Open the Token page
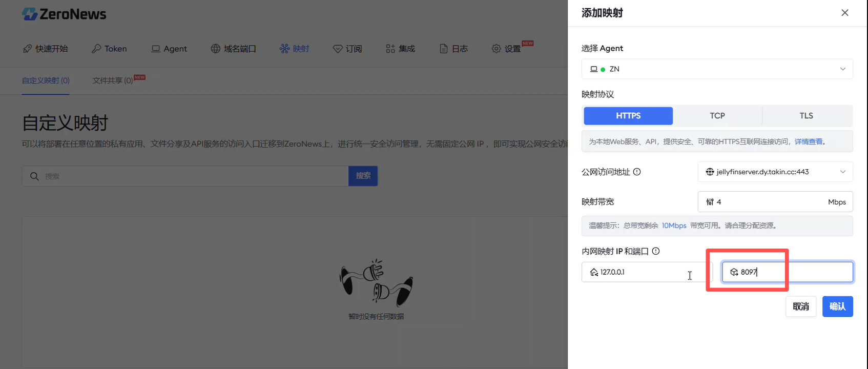Image resolution: width=868 pixels, height=369 pixels. [x=109, y=49]
